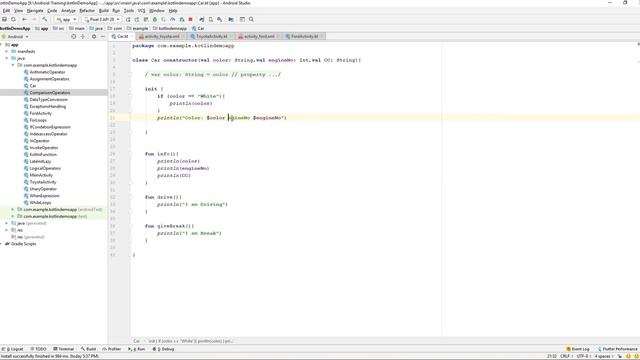Hide the project panel with minimize icon
This screenshot has height=360, width=640.
103,36
